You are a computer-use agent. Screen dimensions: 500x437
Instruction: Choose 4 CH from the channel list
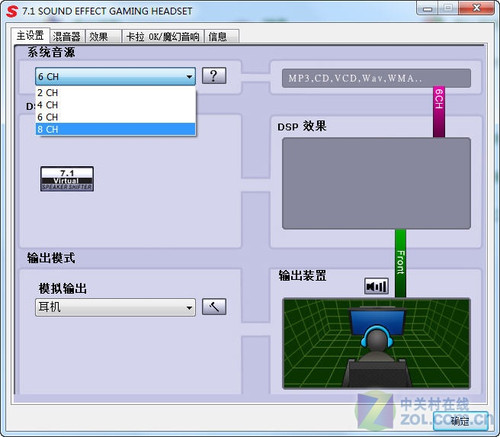click(x=115, y=105)
